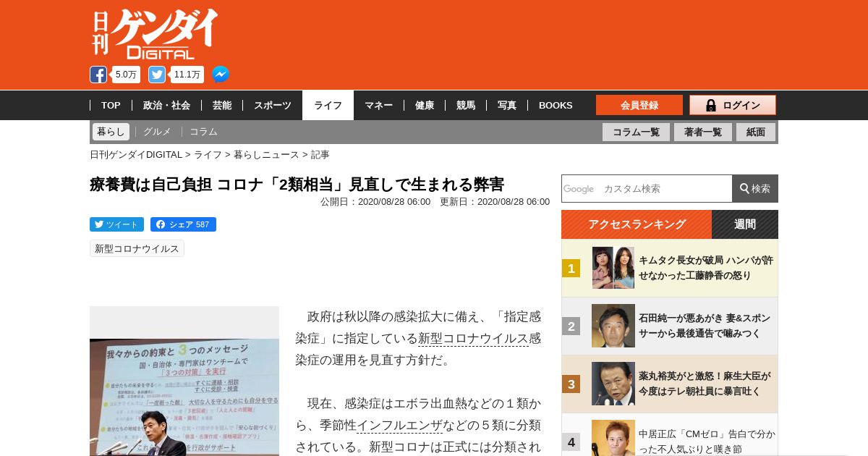Go to the TOP menu item
868x456 pixels.
click(111, 105)
